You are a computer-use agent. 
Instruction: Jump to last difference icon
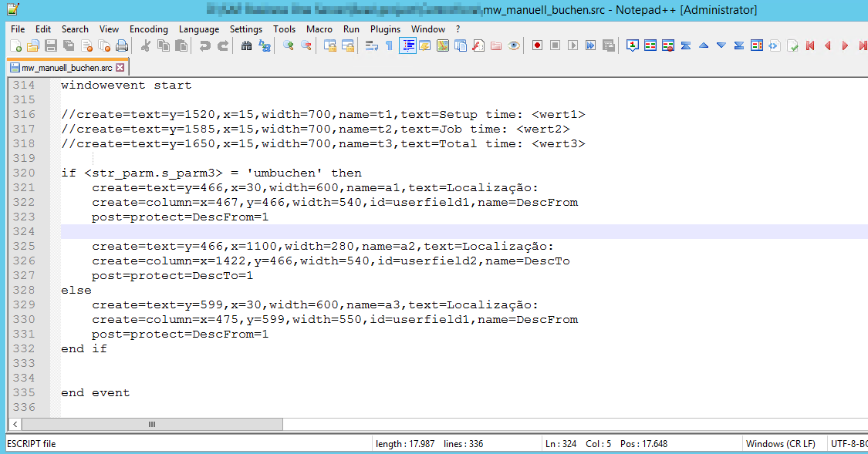pyautogui.click(x=739, y=46)
